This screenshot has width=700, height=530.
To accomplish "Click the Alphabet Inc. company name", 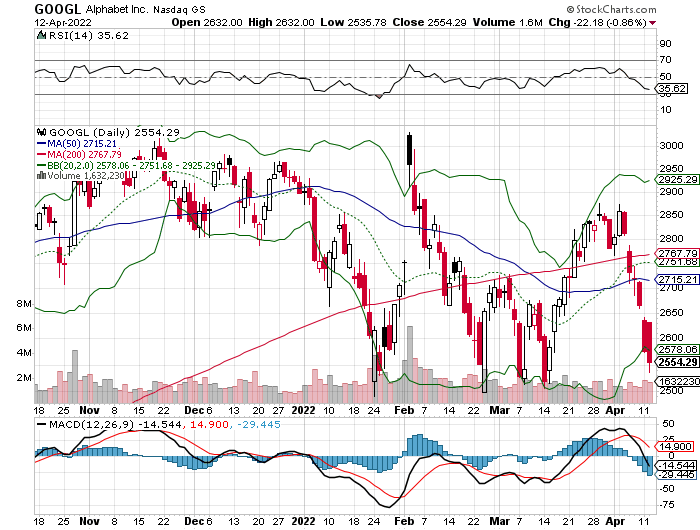I will pos(117,9).
